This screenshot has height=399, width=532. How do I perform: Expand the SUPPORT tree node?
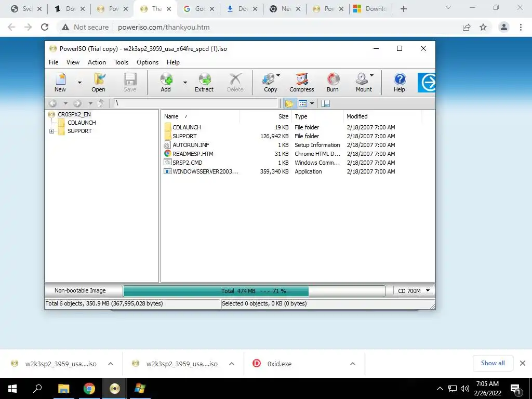[51, 131]
